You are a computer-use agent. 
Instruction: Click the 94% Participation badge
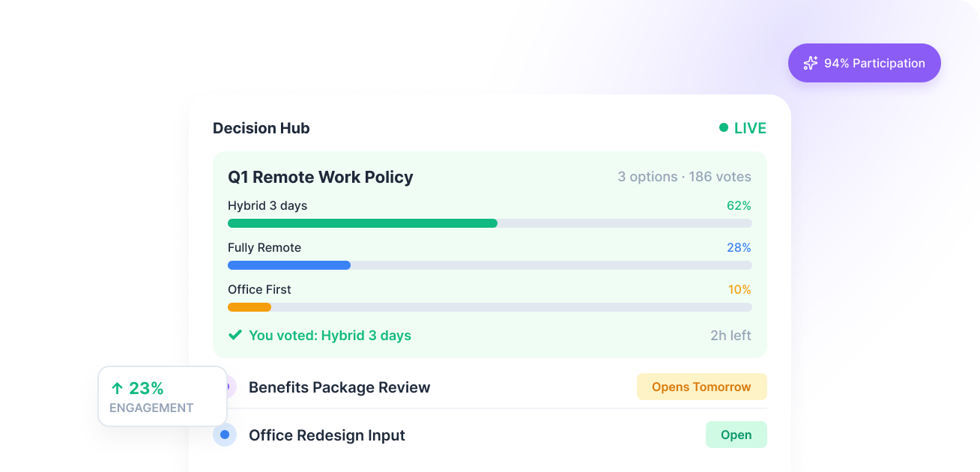pyautogui.click(x=865, y=63)
